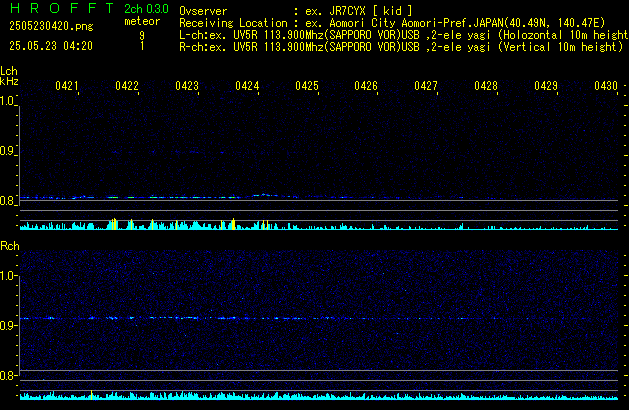Select the 0421 time axis marker
This screenshot has height=410, width=629.
tap(67, 86)
